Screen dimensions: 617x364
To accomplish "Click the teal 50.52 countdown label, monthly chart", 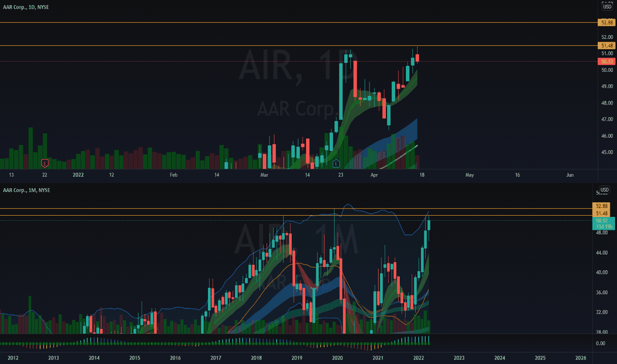I will pos(603,224).
